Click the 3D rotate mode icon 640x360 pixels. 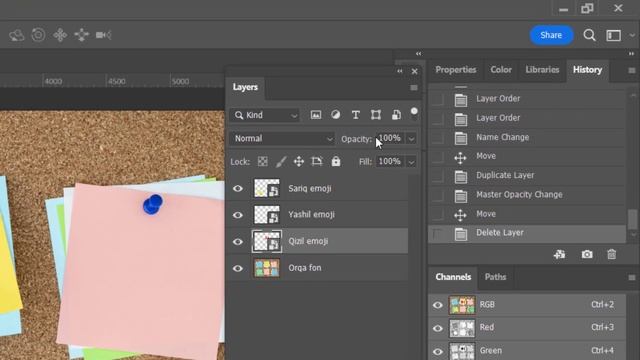click(17, 35)
